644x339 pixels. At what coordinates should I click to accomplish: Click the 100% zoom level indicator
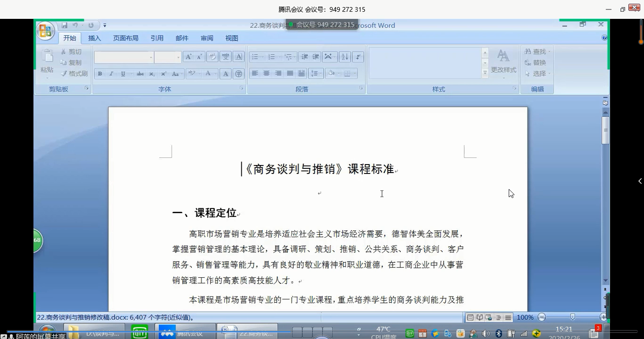(525, 317)
